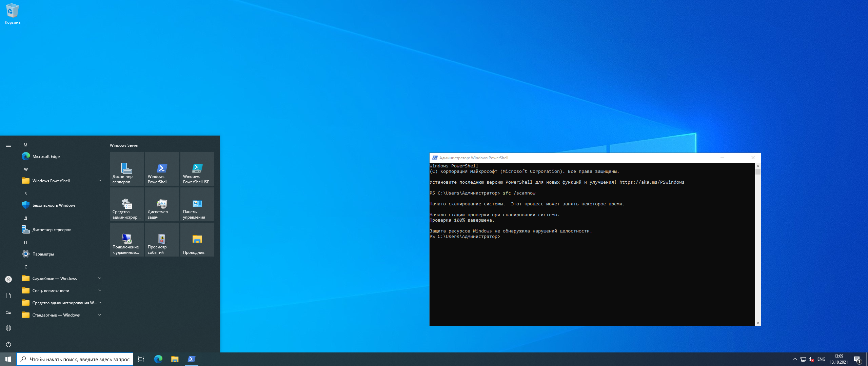Click the https://aka.ms/PSWindows URL in PowerShell
The height and width of the screenshot is (366, 868).
click(x=652, y=182)
